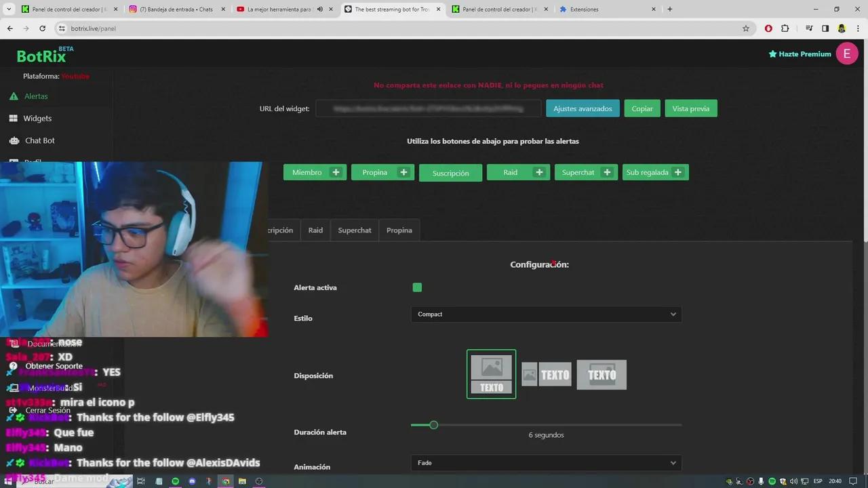Open the browser Extensions puzzle icon
Viewport: 868px width, 488px height.
(785, 28)
